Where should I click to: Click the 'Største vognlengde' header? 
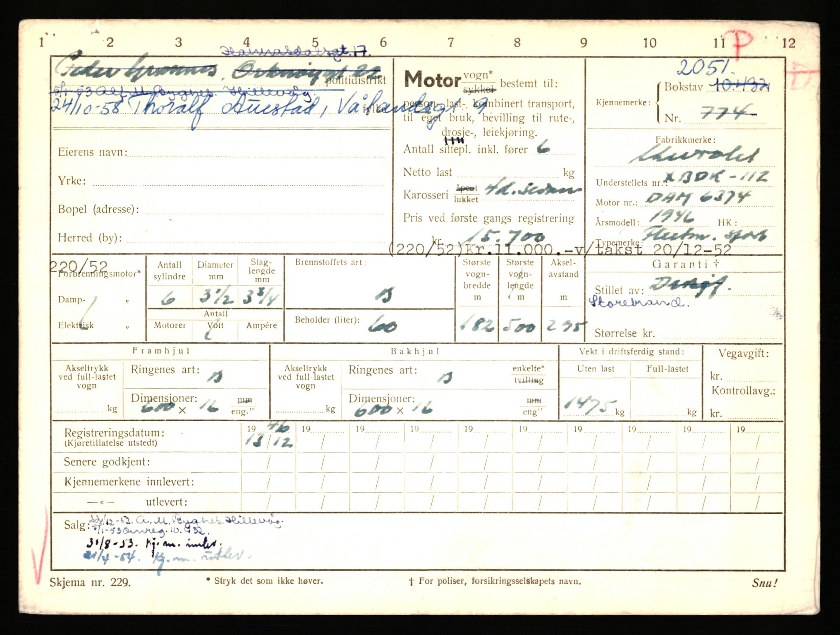pos(520,279)
